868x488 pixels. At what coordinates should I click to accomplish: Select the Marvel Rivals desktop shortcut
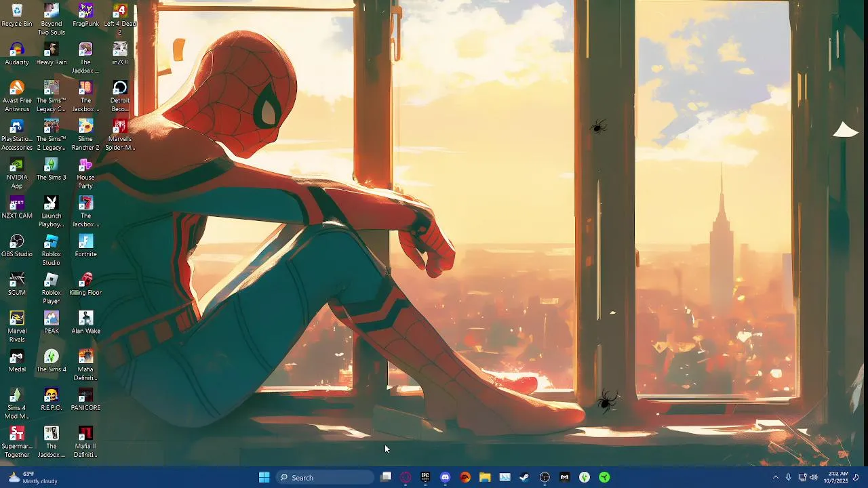coord(17,327)
